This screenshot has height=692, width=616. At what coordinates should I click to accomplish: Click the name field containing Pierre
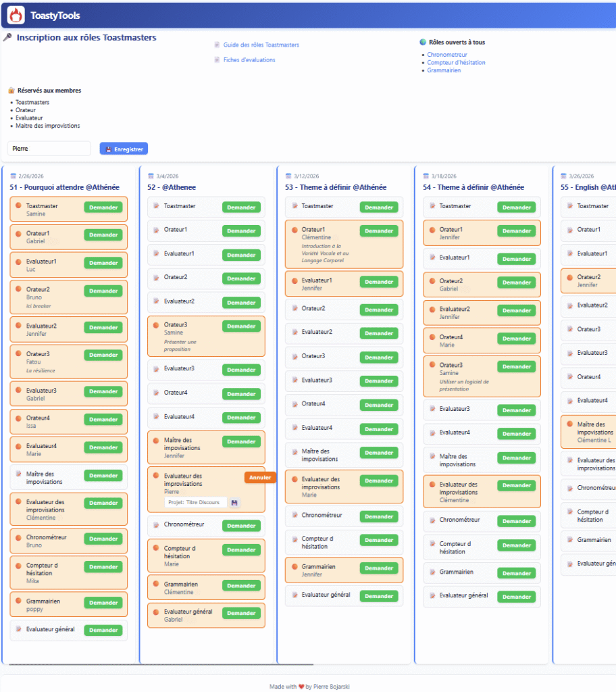49,149
